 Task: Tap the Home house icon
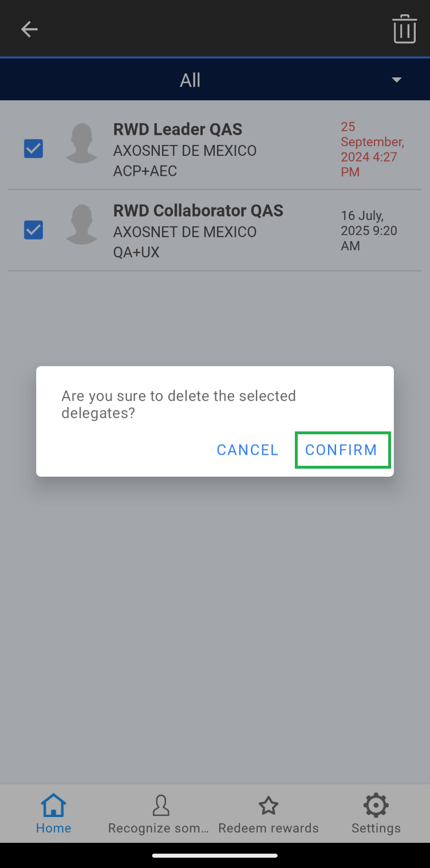click(53, 805)
